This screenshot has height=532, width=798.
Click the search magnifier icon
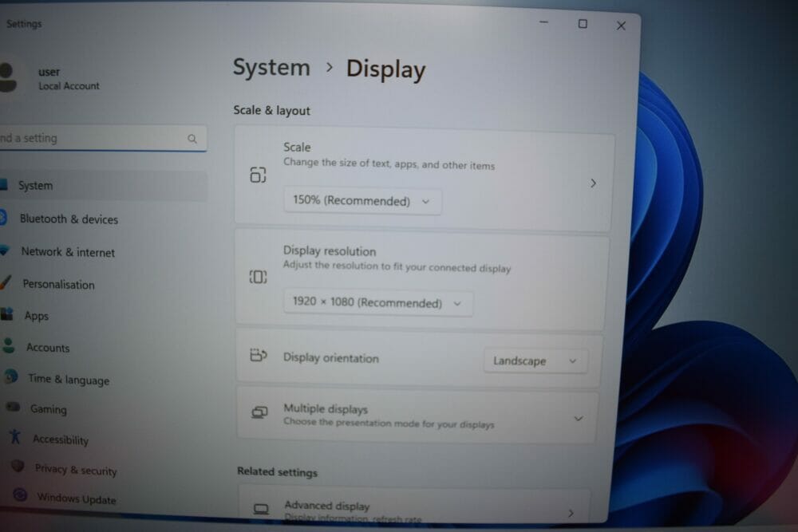coord(192,139)
